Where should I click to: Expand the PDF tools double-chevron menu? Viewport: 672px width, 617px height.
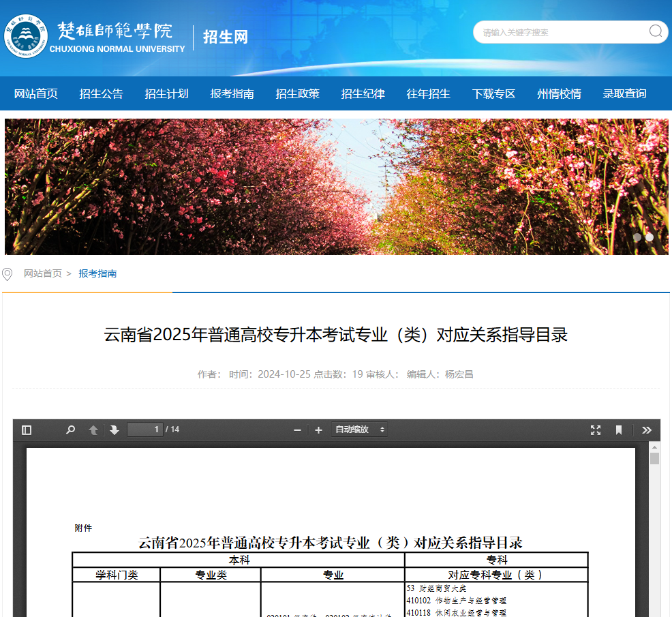(647, 430)
